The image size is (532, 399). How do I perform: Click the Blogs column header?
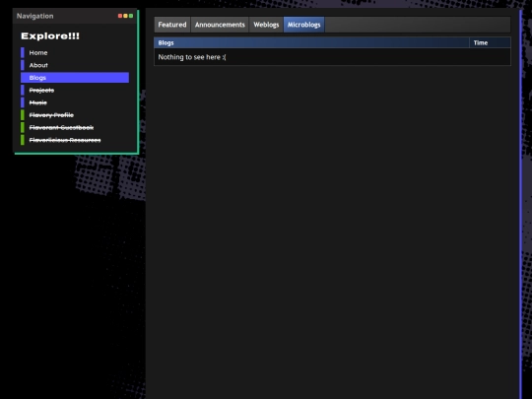tap(311, 42)
